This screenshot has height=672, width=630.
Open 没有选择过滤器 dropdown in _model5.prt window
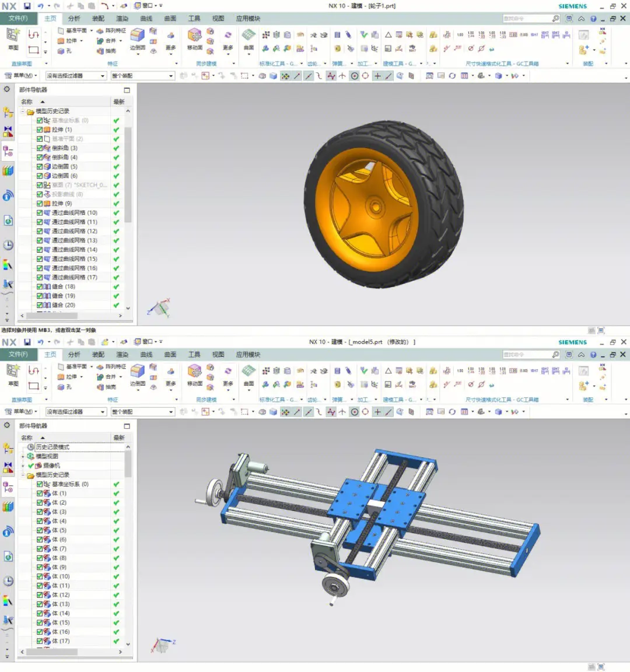pos(76,412)
